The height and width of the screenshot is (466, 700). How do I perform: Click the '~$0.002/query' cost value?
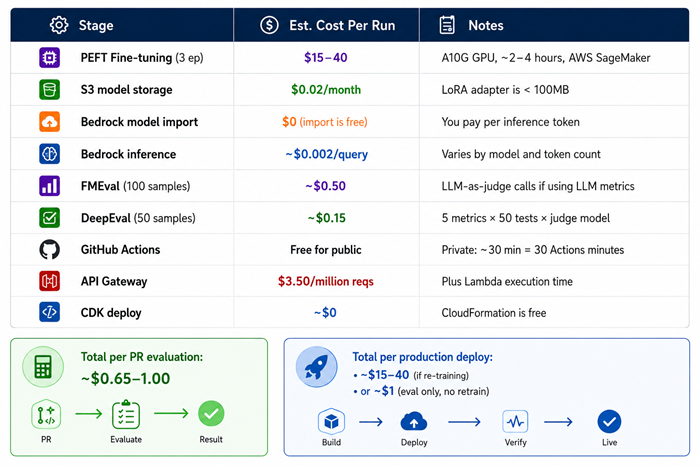(327, 154)
